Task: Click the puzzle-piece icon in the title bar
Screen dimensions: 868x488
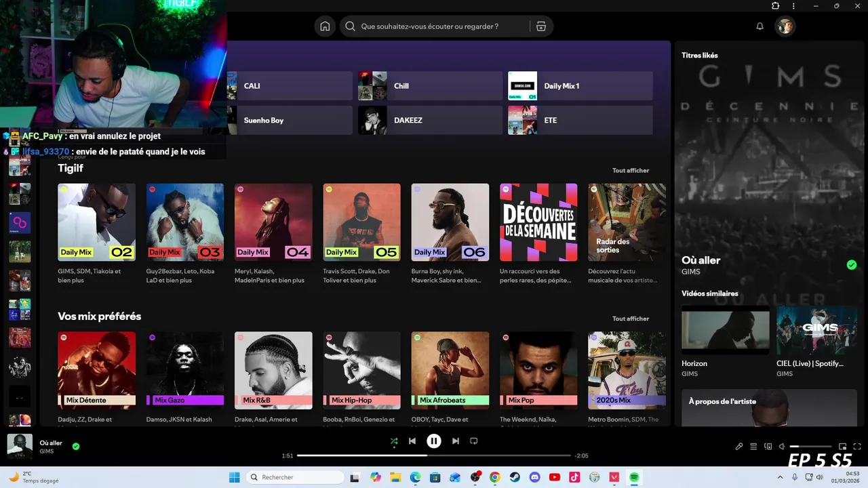Action: tap(775, 6)
